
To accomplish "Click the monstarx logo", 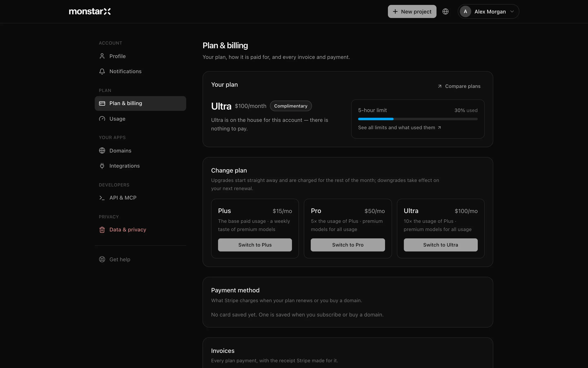I will (x=90, y=11).
